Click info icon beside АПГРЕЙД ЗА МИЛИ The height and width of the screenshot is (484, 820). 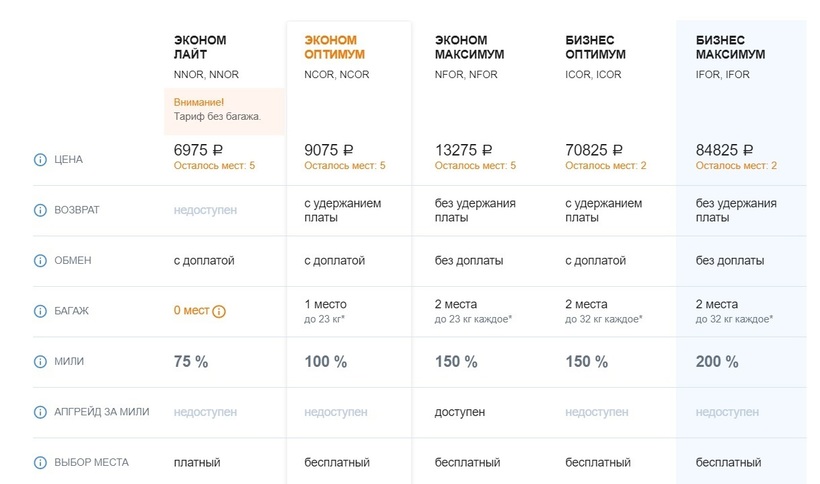tap(41, 412)
